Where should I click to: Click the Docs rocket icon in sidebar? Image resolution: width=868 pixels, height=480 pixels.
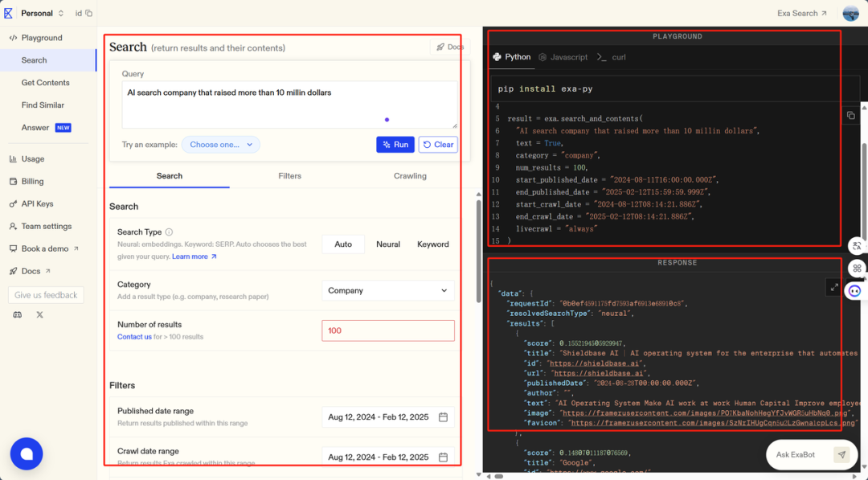[13, 271]
